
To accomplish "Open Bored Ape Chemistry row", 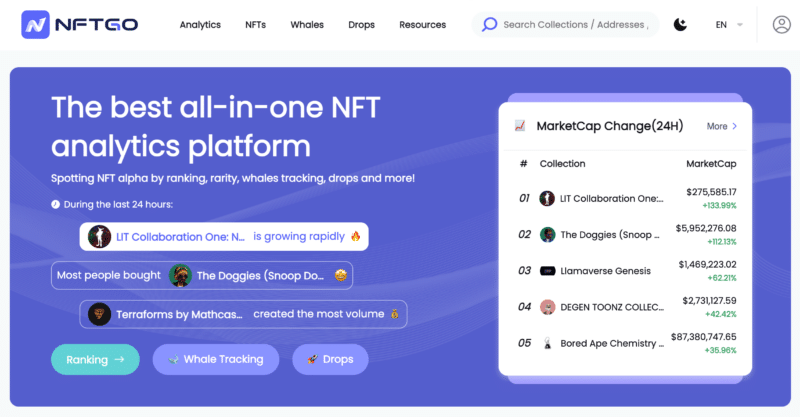I will click(627, 343).
